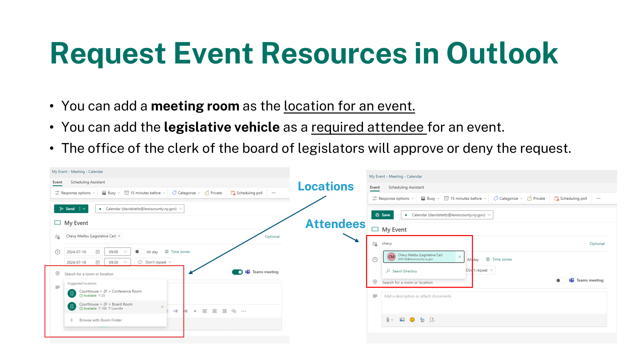
Task: Click emoji smiley icon in description toolbar
Action: (x=412, y=320)
